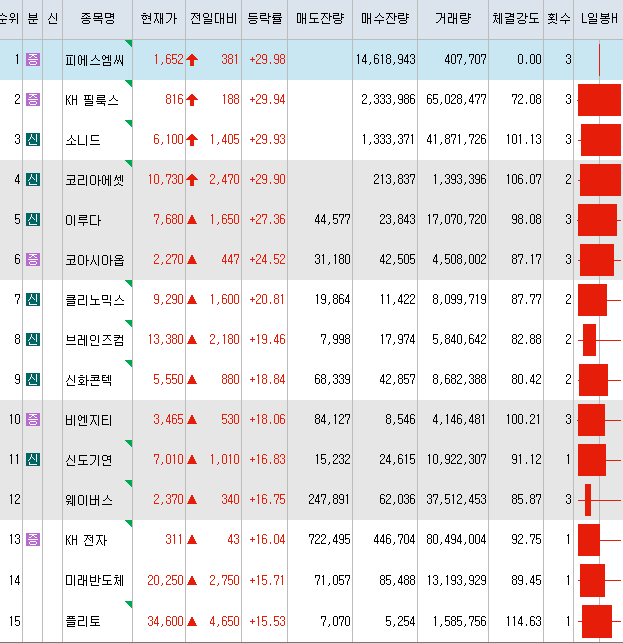Select stock name 피에스엠씨
The image size is (623, 643).
pyautogui.click(x=94, y=60)
